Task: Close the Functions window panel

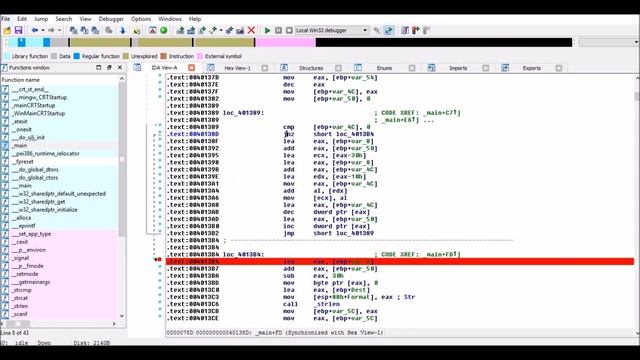Action: point(120,68)
